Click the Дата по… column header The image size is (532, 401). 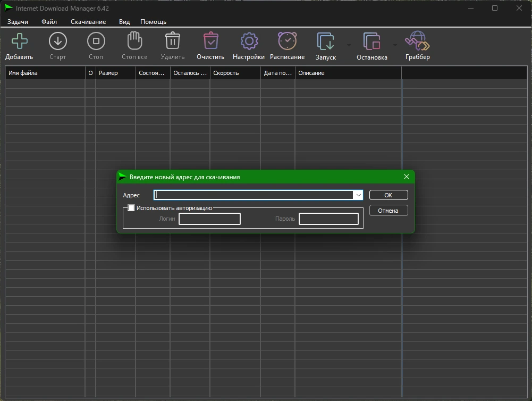[278, 73]
